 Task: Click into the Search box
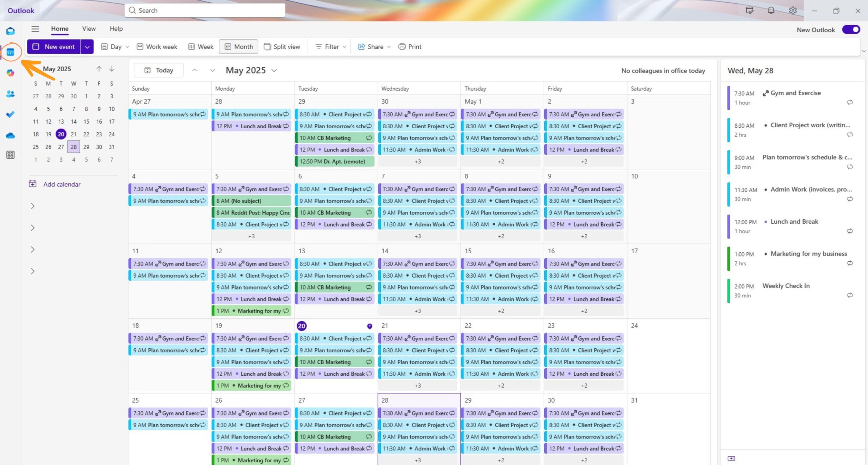pos(205,11)
